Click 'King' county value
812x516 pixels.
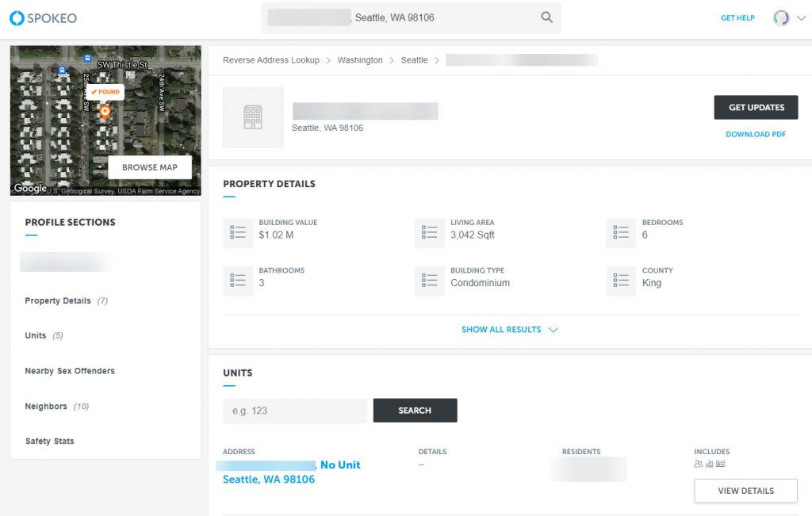coord(652,283)
